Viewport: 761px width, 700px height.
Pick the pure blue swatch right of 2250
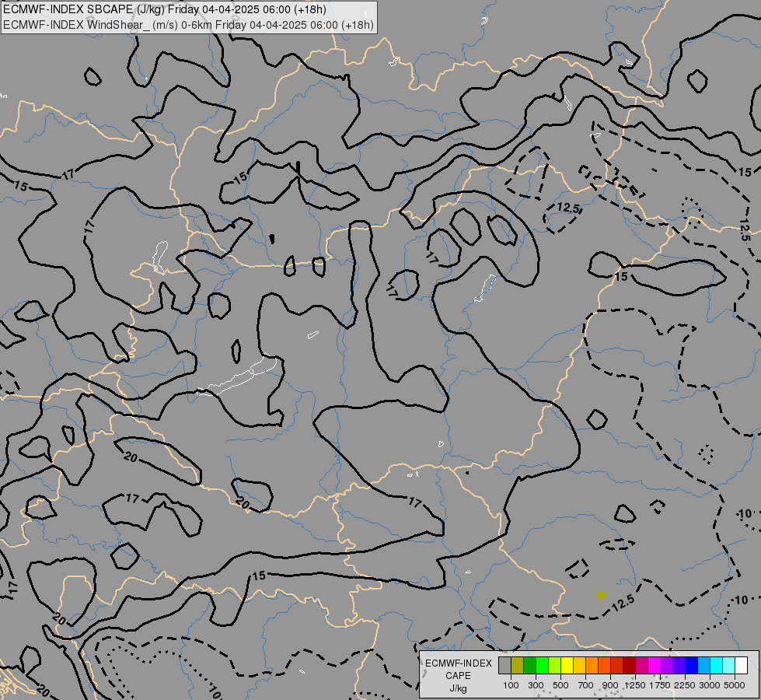click(691, 665)
